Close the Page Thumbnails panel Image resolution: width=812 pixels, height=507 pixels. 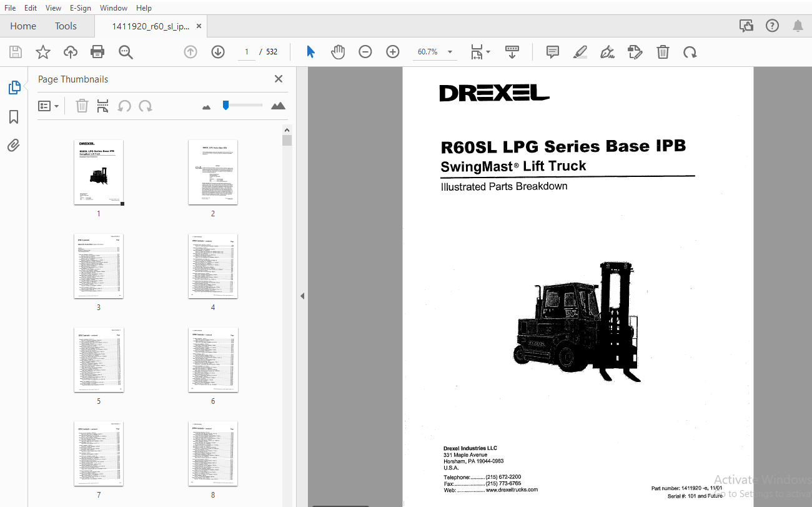pos(279,79)
